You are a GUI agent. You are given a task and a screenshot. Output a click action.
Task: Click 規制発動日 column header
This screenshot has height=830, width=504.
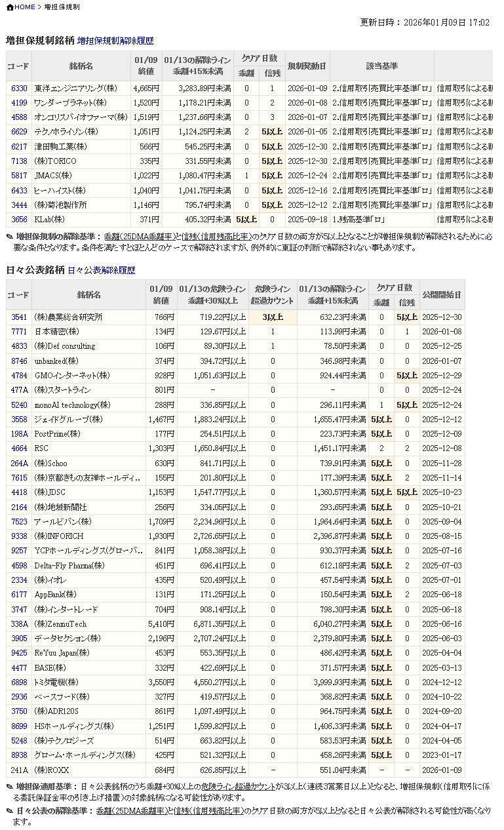click(x=307, y=66)
